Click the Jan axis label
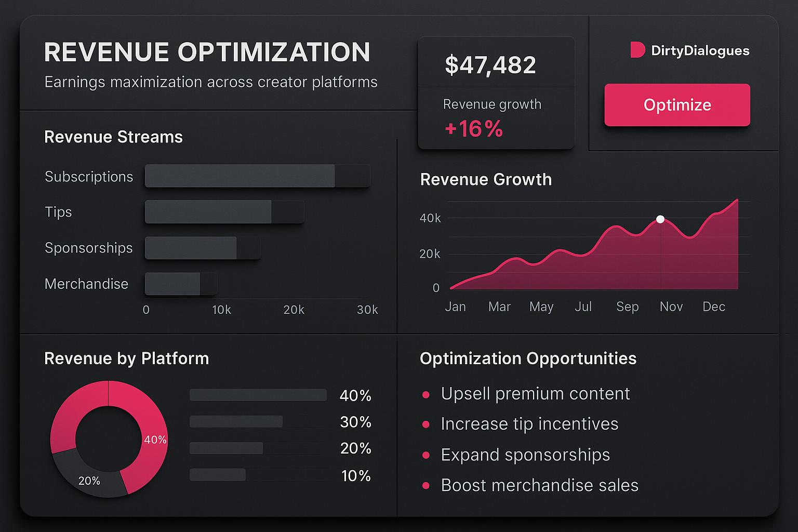Screen dimensions: 798x532 (x=456, y=307)
